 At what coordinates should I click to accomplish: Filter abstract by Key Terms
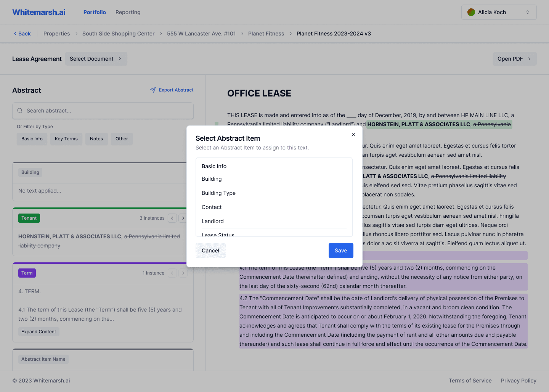point(66,139)
